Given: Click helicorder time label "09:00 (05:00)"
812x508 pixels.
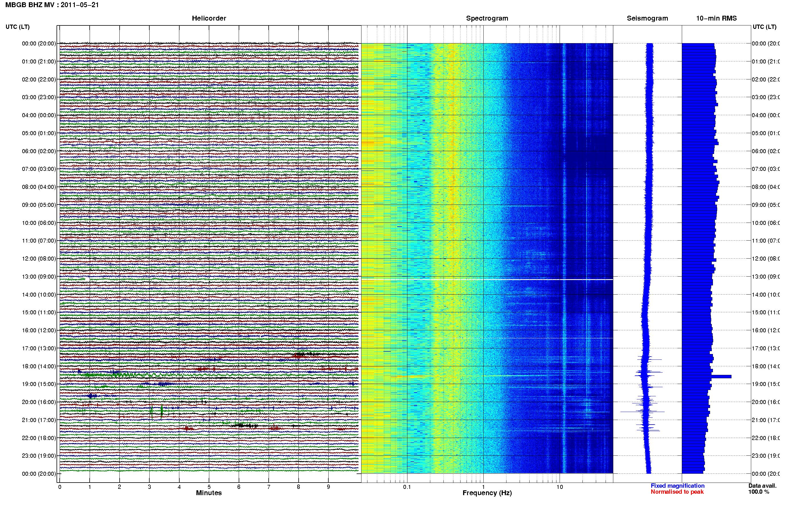Looking at the screenshot, I should coord(39,205).
